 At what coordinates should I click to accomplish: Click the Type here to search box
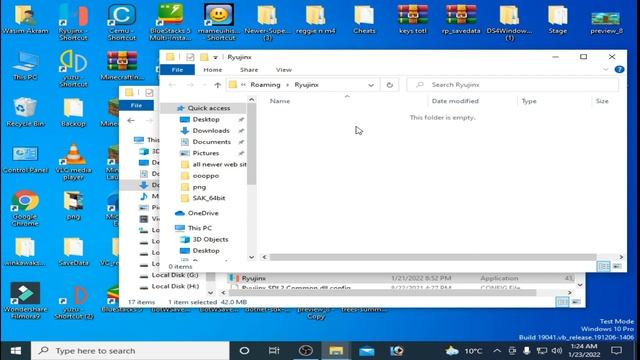coord(131,351)
